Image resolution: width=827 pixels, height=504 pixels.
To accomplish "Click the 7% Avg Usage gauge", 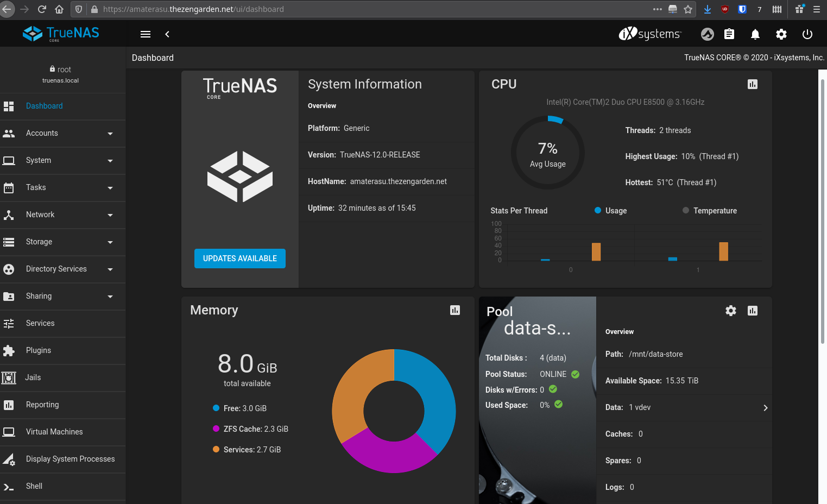I will coord(548,153).
